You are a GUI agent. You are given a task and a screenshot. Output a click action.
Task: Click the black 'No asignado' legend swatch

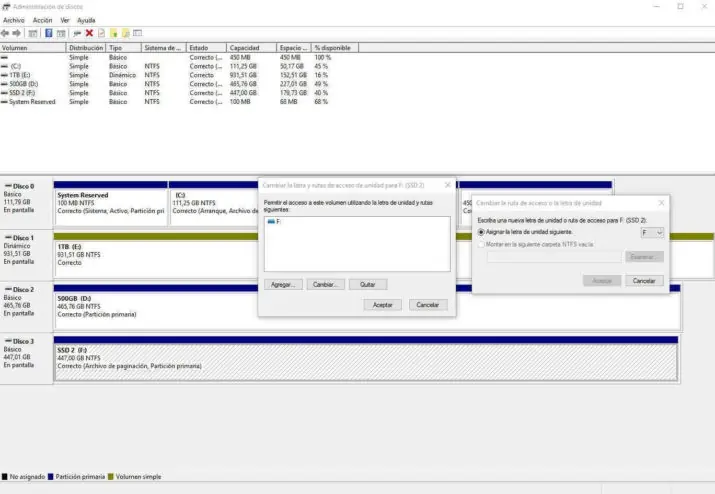(x=5, y=477)
